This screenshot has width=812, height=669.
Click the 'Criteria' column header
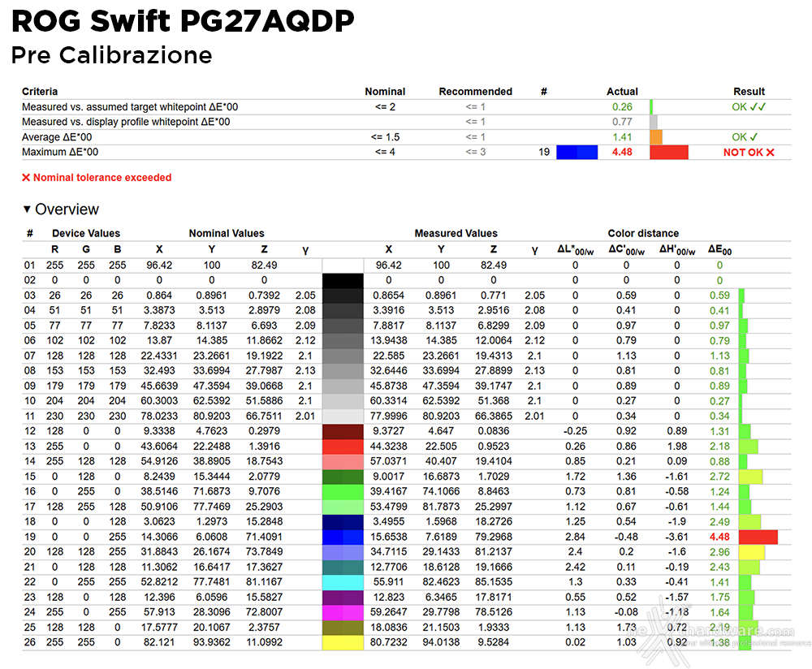coord(40,92)
